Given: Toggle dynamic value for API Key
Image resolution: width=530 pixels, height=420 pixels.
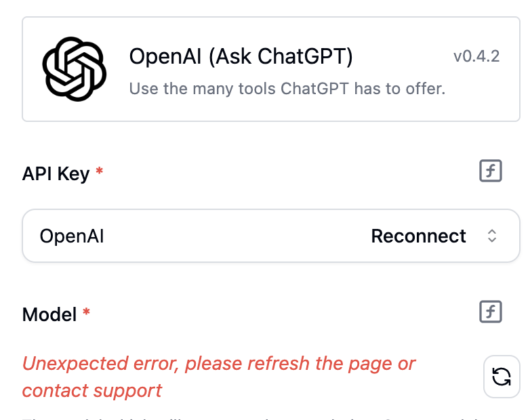Looking at the screenshot, I should pyautogui.click(x=491, y=171).
